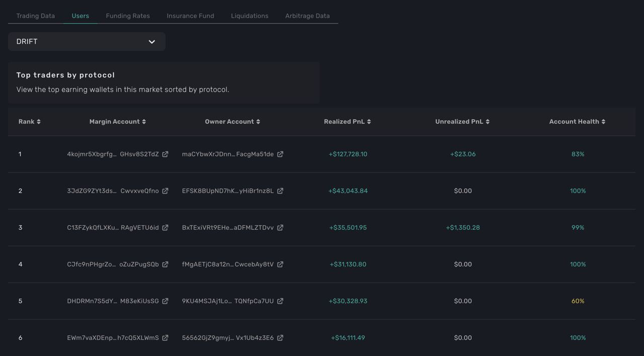Screen dimensions: 644x356
Task: Open the Insurance Fund tab
Action: [x=190, y=16]
